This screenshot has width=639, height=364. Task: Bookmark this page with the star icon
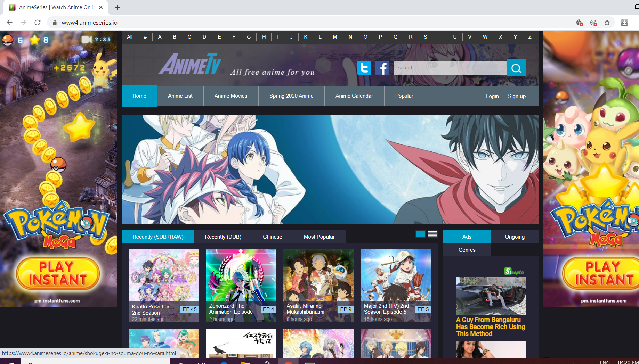point(607,23)
